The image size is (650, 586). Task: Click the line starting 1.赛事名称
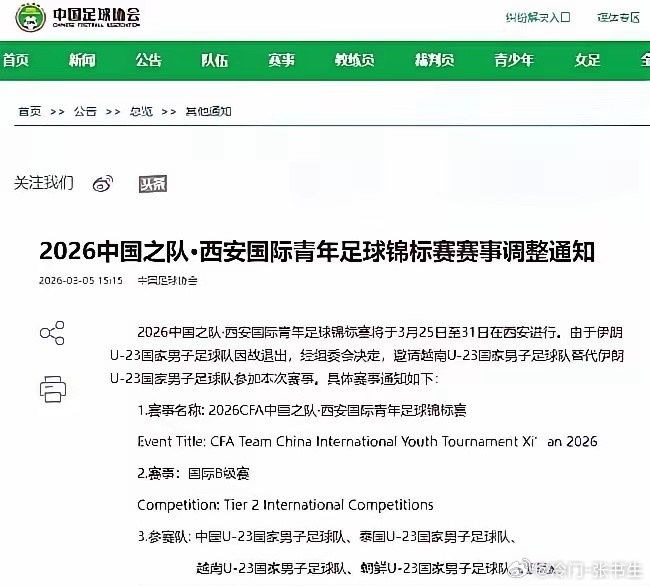302,410
